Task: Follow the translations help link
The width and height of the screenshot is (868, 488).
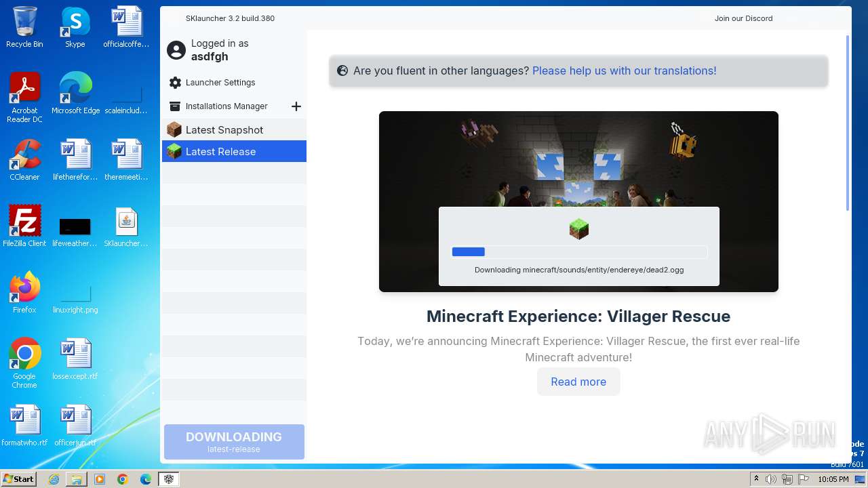Action: (624, 70)
